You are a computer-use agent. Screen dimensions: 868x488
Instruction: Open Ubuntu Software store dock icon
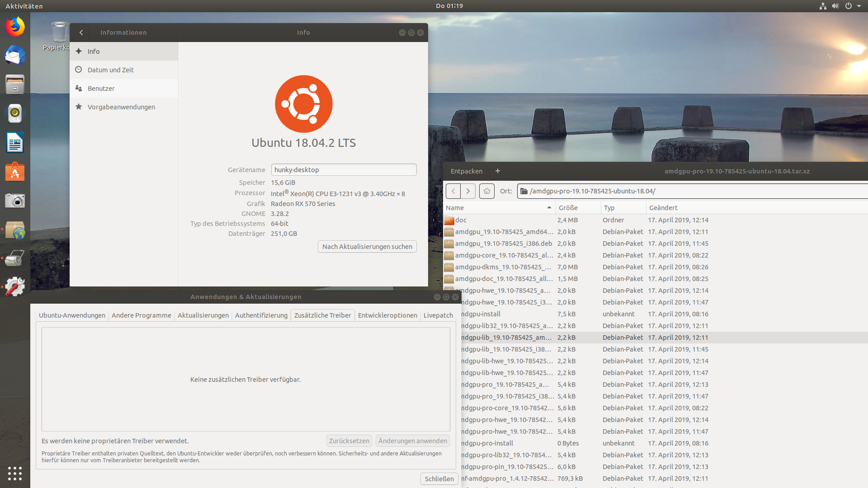tap(15, 172)
